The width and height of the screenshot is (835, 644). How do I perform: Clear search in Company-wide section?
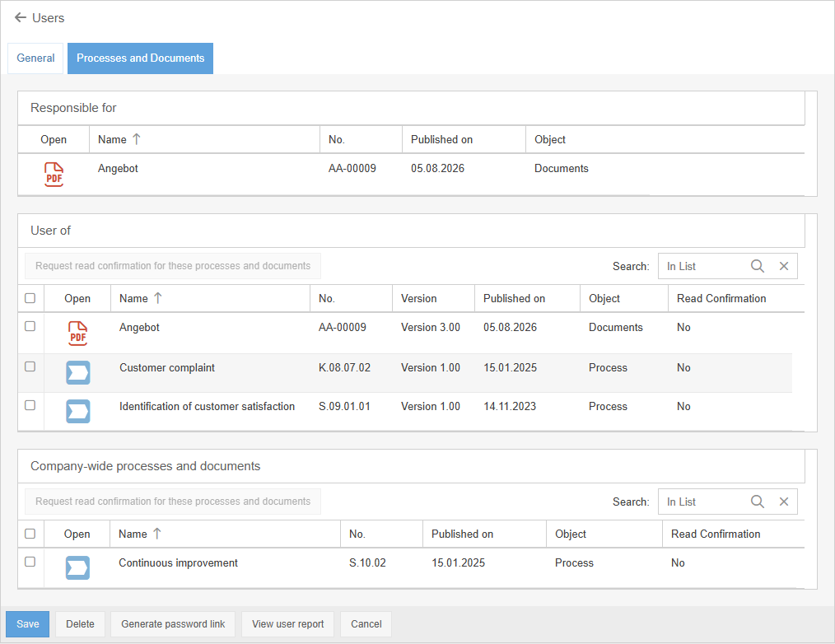point(784,502)
